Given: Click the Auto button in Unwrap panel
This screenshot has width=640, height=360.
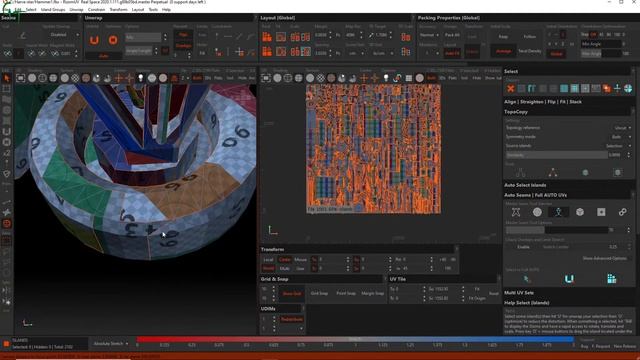Looking at the screenshot, I should click(104, 56).
